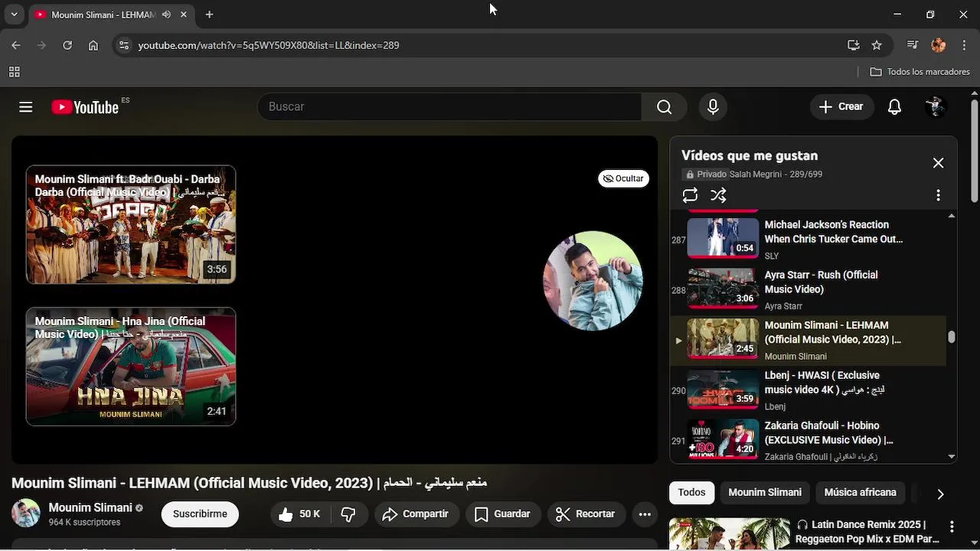
Task: Open the tab search dropdown arrow
Action: coord(14,15)
